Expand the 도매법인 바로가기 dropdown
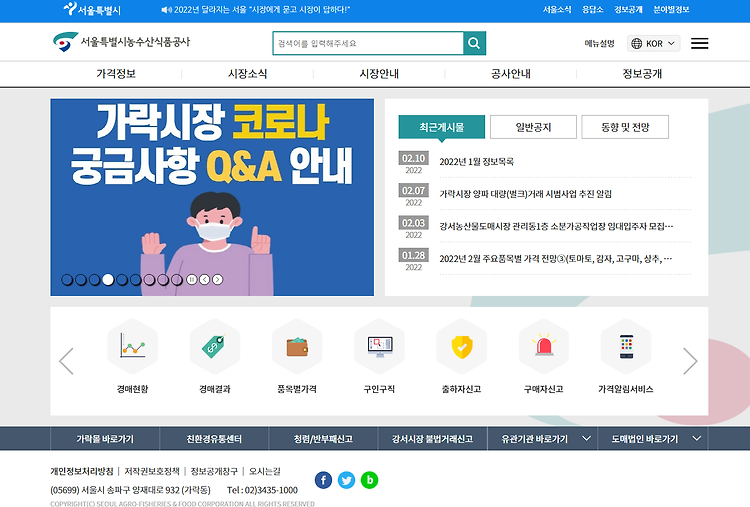 (653, 439)
